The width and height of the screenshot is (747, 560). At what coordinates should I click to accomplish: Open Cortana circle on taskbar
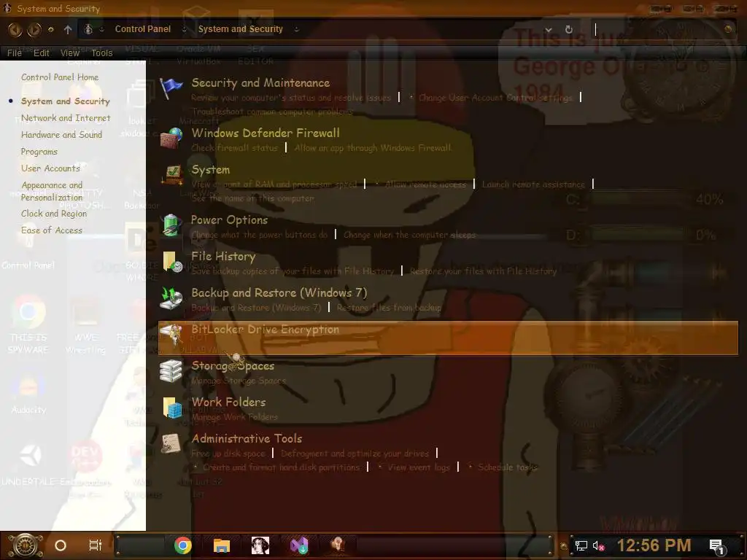61,545
